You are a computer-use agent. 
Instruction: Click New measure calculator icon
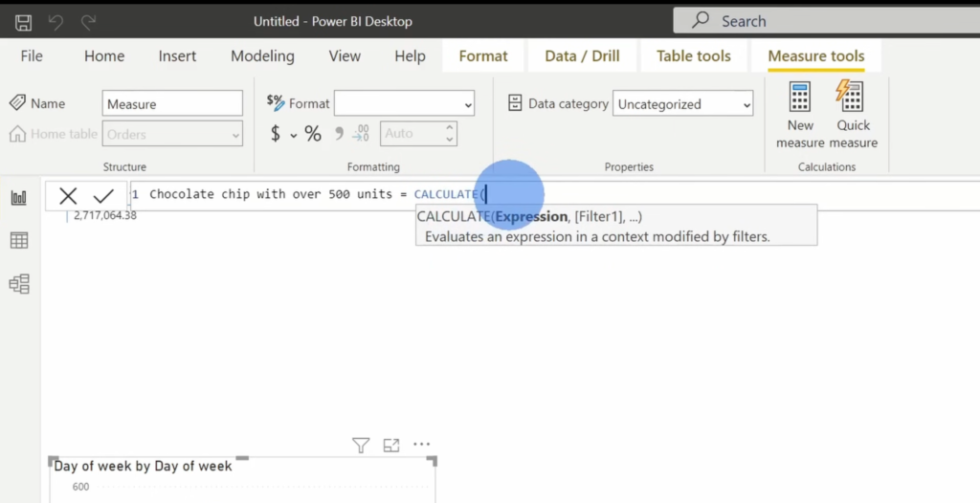pos(800,97)
